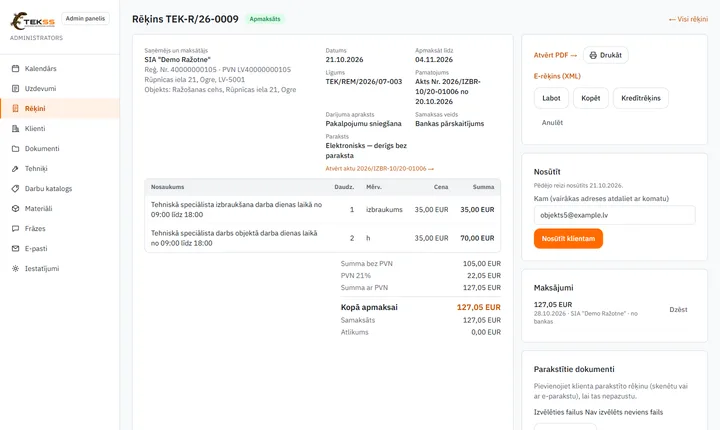Click the Kredītrēķins button
The height and width of the screenshot is (430, 720).
coord(641,98)
